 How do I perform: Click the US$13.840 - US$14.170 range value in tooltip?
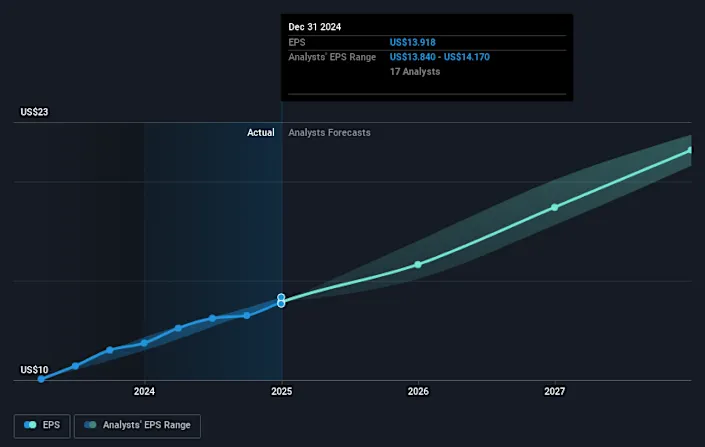pos(440,57)
